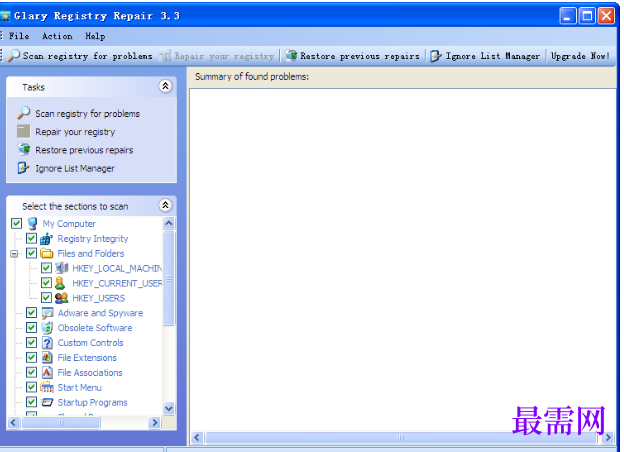Click the sections tree vertical scrollbar thumb
Screen dimensions: 624x452
tap(169, 278)
